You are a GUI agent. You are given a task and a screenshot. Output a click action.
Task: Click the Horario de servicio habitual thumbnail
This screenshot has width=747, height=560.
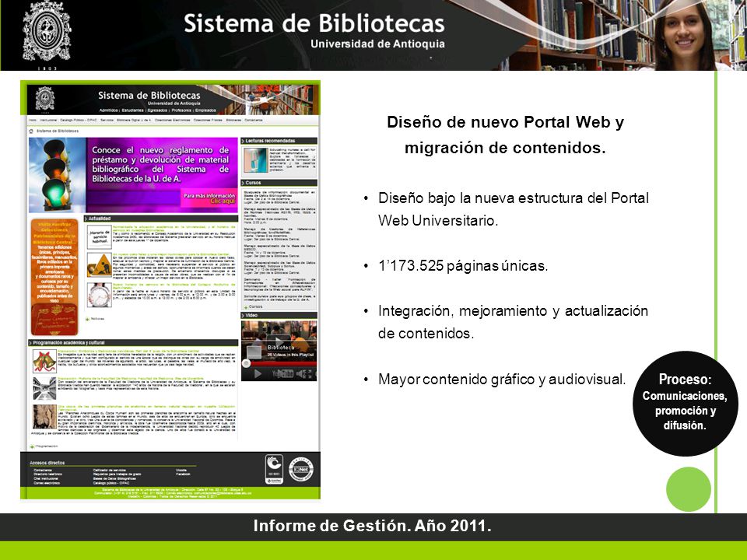(x=100, y=236)
